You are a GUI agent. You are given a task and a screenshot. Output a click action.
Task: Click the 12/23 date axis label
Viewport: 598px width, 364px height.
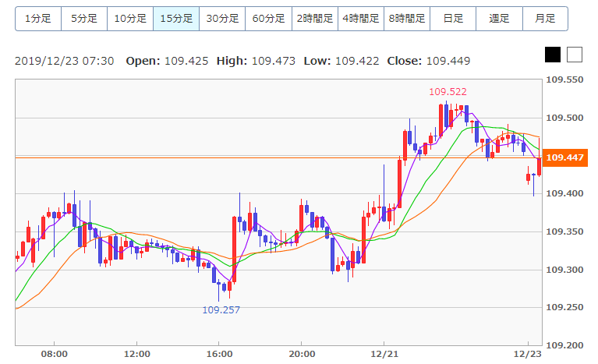point(528,354)
